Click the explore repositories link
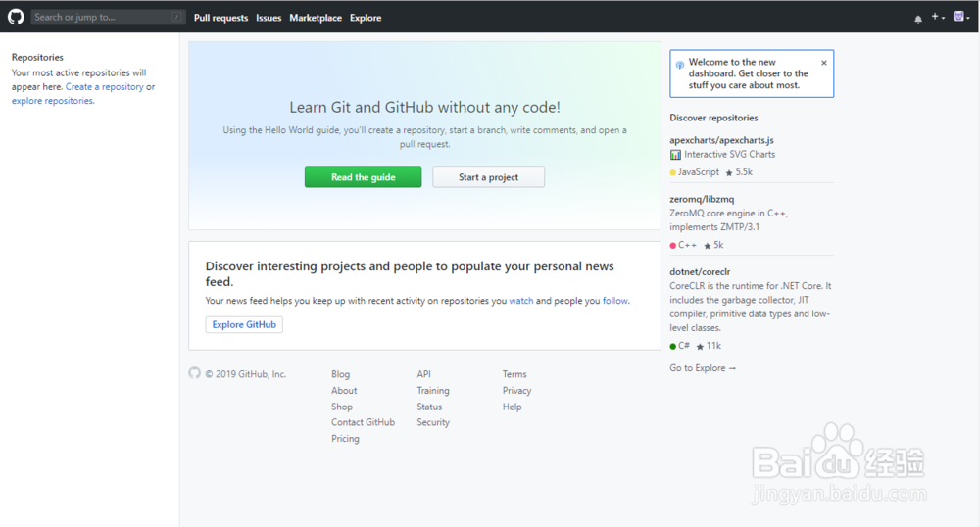Screen dimensions: 980x527 pos(53,101)
